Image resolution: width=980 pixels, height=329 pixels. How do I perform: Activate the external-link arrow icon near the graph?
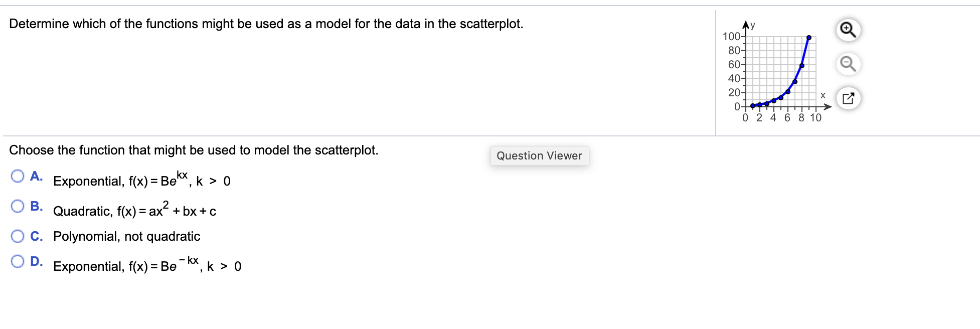click(848, 98)
